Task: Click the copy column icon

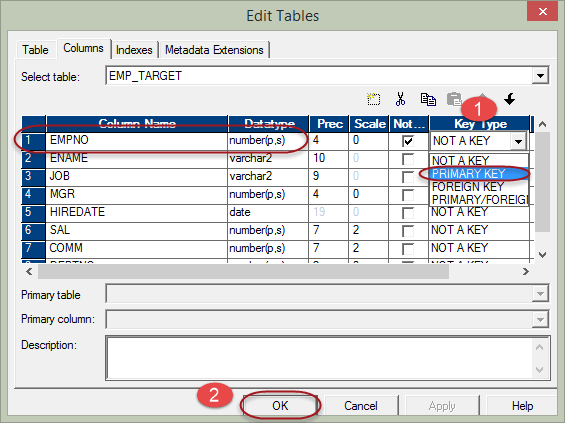Action: coord(428,99)
